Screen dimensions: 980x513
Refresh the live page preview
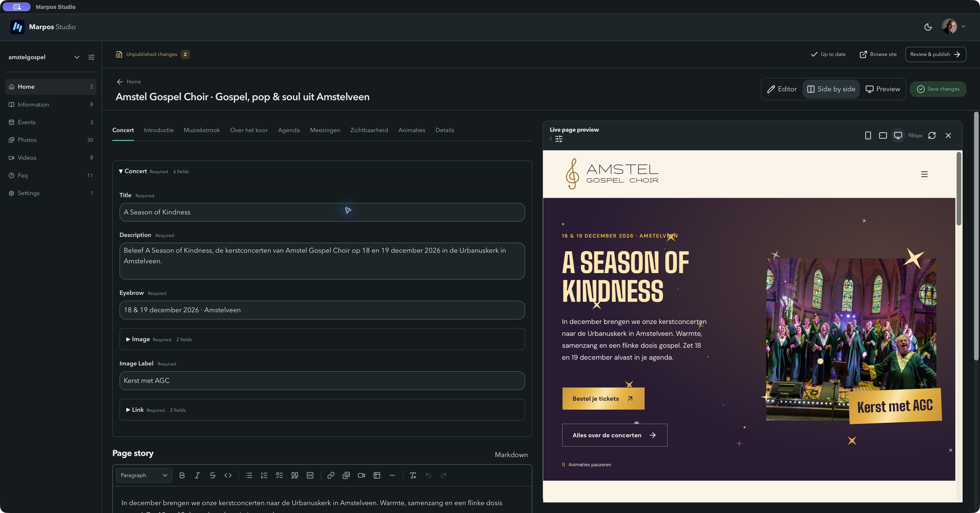(x=932, y=135)
